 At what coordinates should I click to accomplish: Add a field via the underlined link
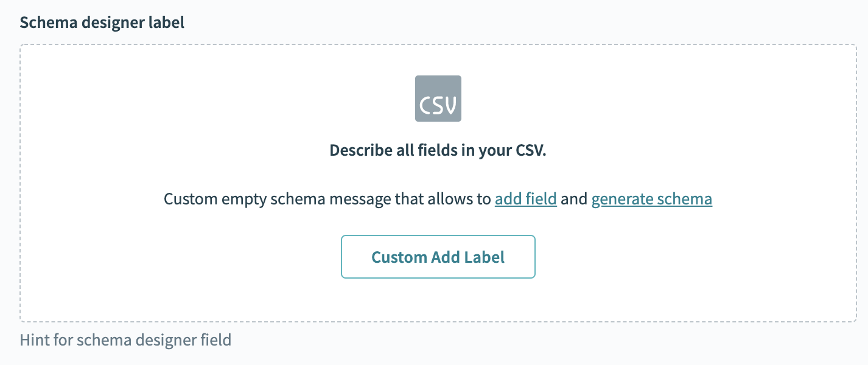click(525, 199)
